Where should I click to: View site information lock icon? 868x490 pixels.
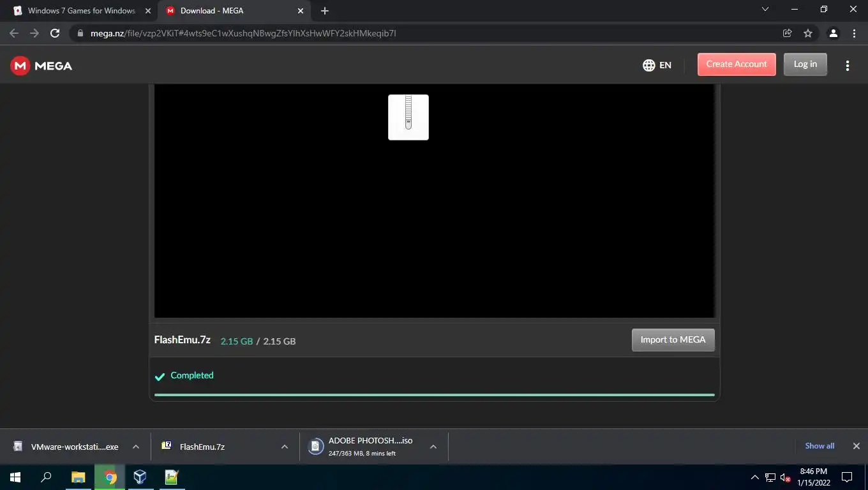[80, 33]
